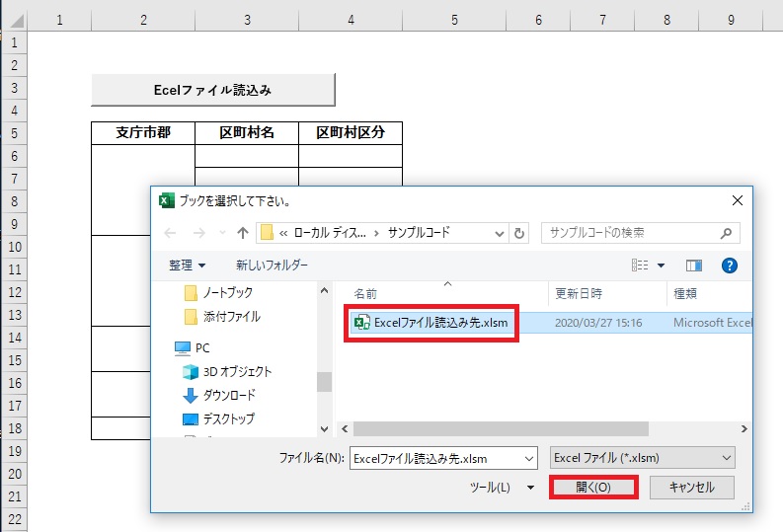Select the 区町村名 header cell
The width and height of the screenshot is (783, 532).
pos(247,132)
